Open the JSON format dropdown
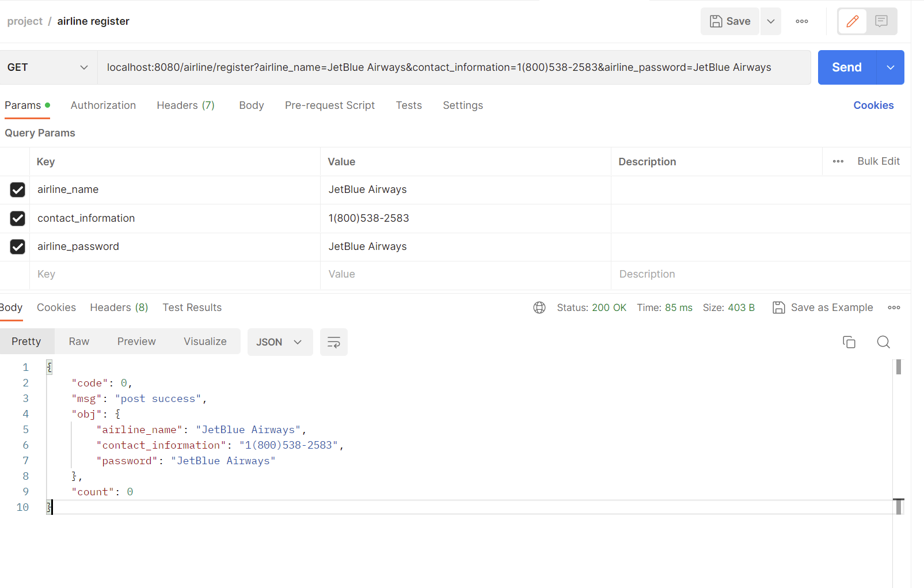The image size is (924, 588). pos(280,342)
